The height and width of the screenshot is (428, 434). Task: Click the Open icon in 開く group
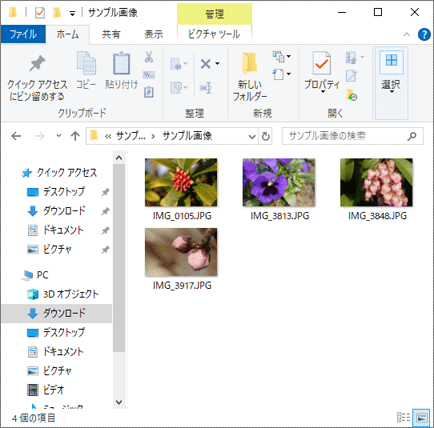[x=351, y=58]
